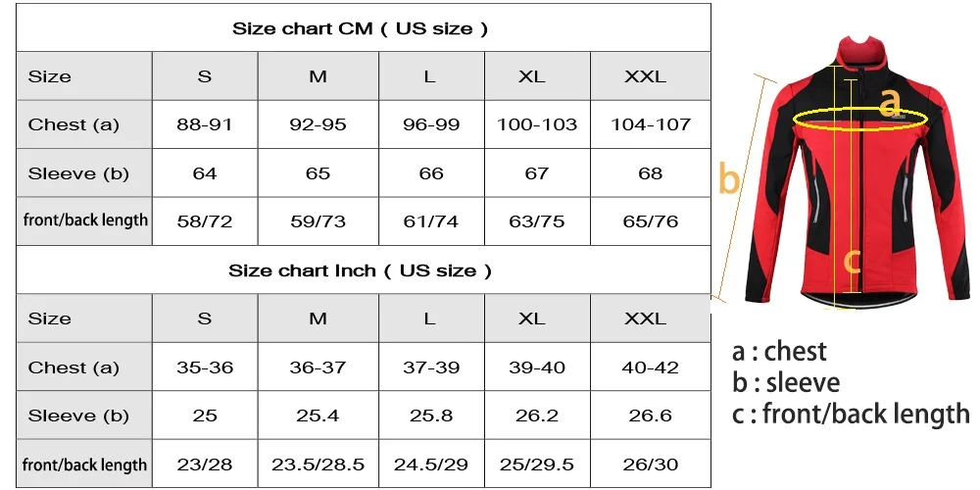This screenshot has height=490, width=980.
Task: Click the 100-103 chest cell for XL
Action: point(537,124)
